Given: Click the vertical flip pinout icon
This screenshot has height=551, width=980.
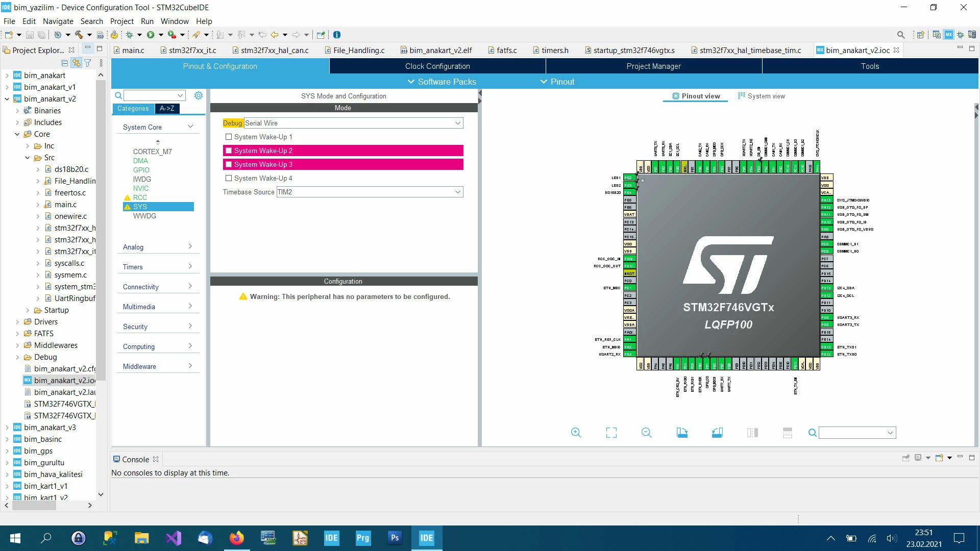Looking at the screenshot, I should tap(788, 433).
